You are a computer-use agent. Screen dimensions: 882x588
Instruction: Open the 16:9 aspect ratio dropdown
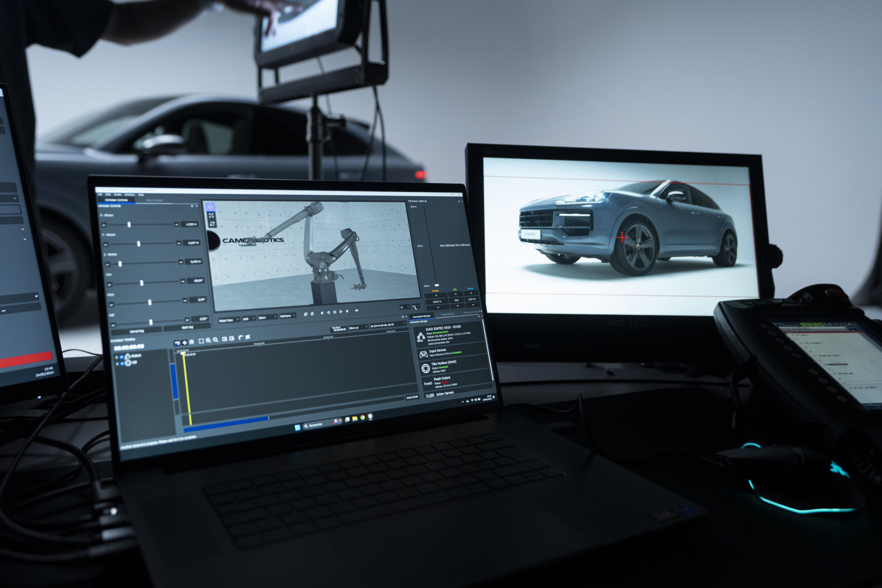point(248,318)
